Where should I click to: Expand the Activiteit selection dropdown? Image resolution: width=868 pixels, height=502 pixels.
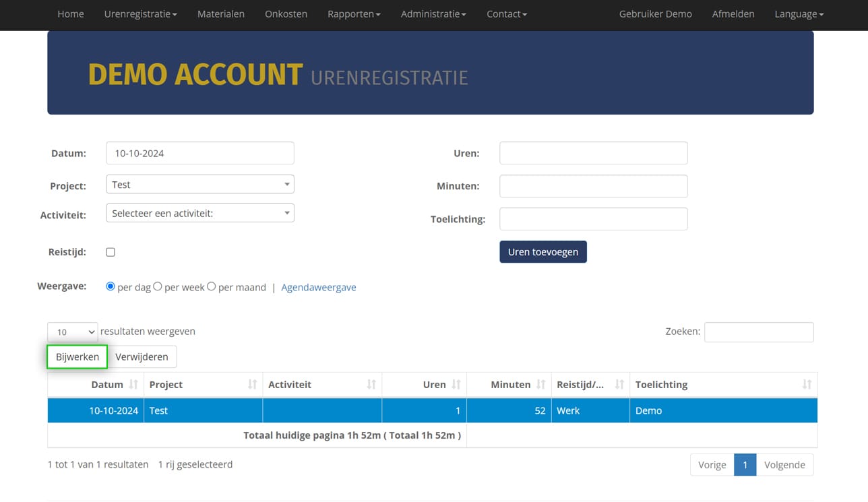coord(200,214)
